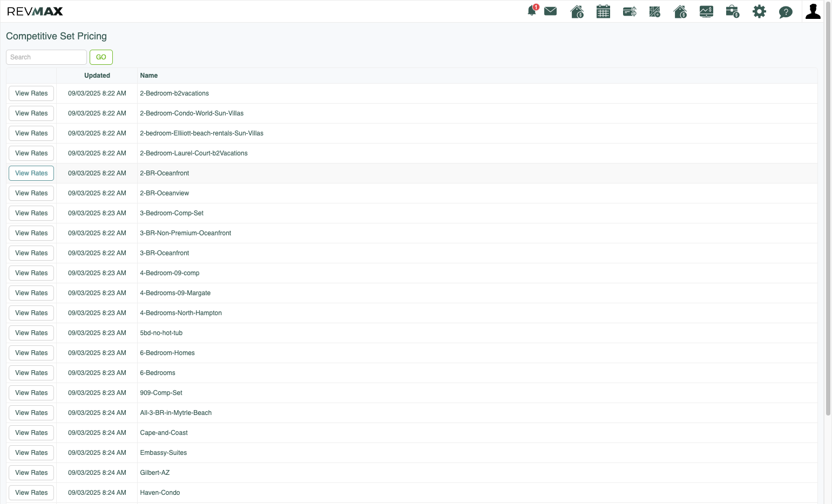
Task: View Rates for 6-Bedroom-Homes
Action: click(x=31, y=353)
